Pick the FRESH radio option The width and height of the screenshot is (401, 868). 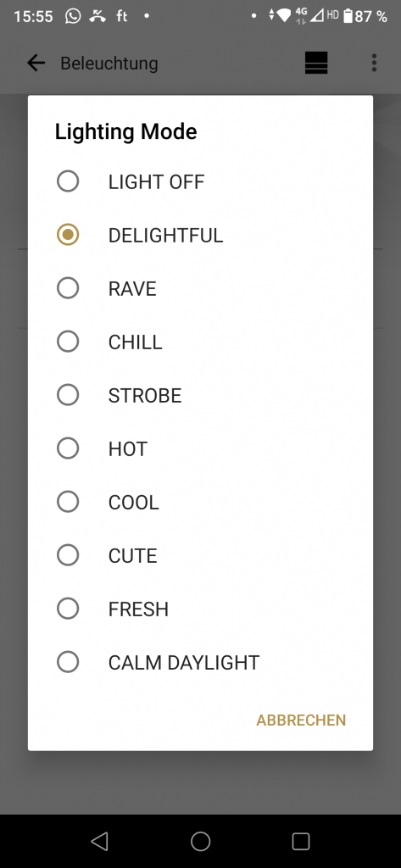tap(200, 609)
